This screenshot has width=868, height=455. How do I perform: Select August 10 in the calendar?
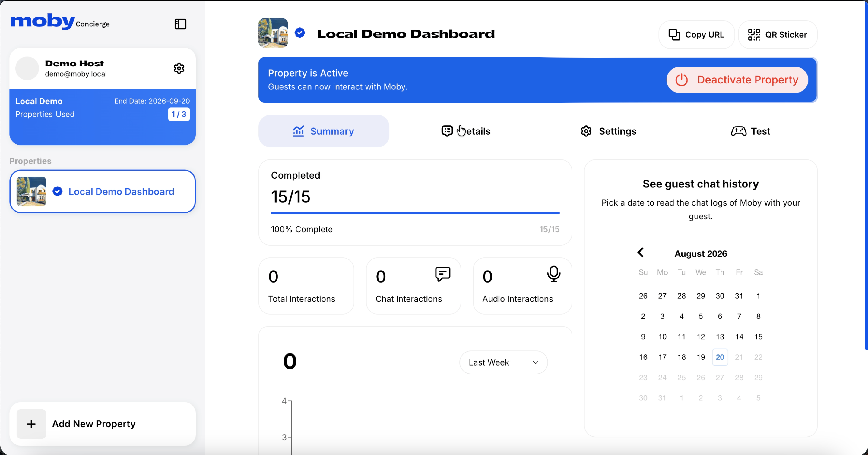coord(662,337)
